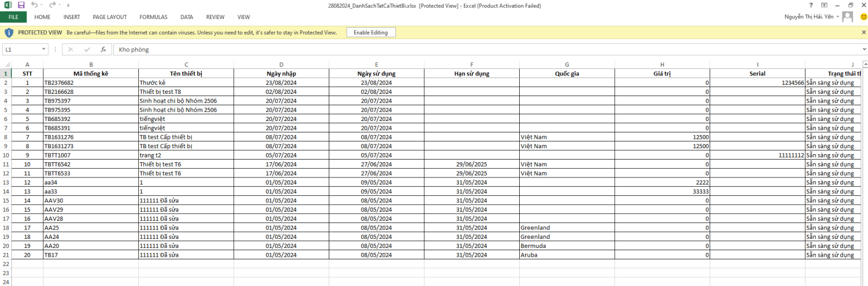This screenshot has height=286, width=868.
Task: Send feedback with the smiley face icon
Action: 864,17
